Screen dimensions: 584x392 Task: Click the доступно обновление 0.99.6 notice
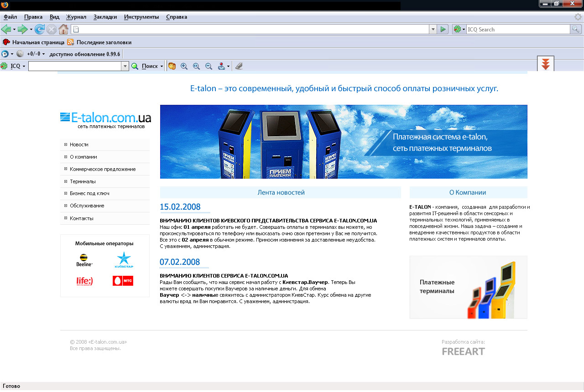coord(84,54)
